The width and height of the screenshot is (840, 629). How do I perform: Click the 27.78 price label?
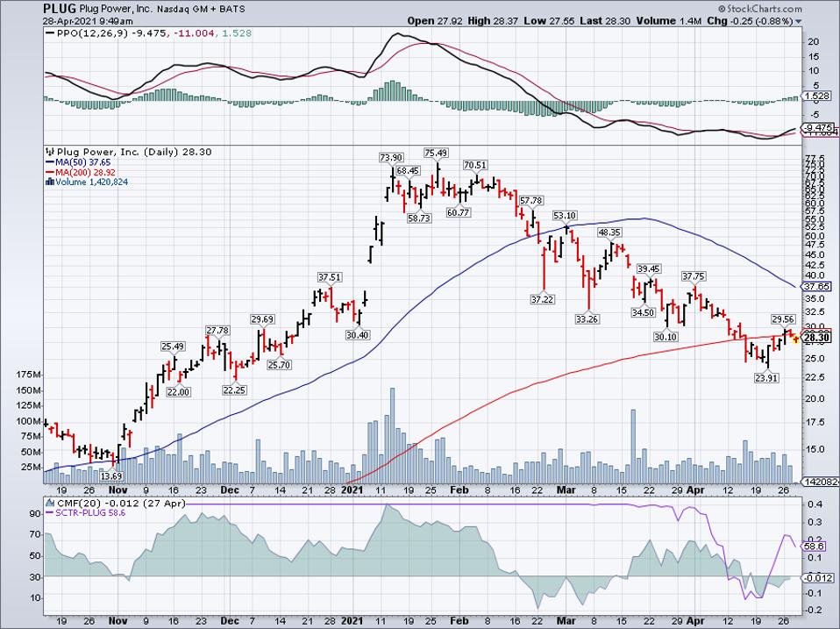pyautogui.click(x=217, y=331)
